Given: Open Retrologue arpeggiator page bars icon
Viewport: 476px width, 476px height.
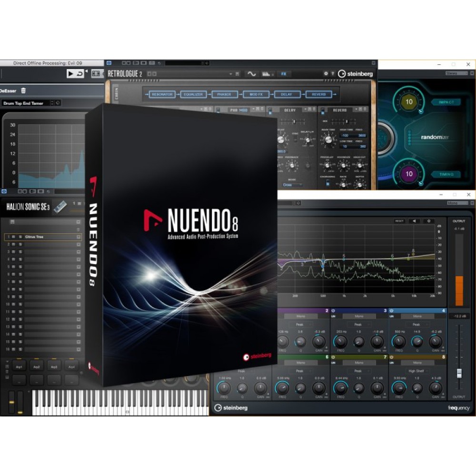Looking at the screenshot, I should pyautogui.click(x=267, y=74).
